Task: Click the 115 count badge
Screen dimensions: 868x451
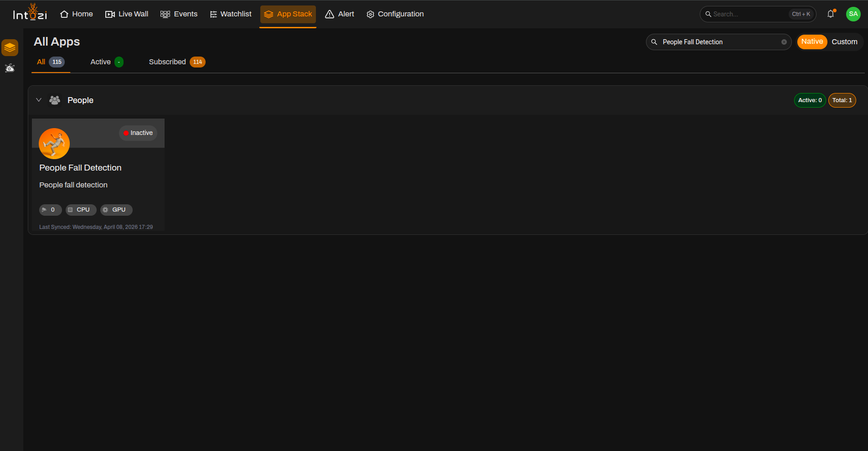Action: click(57, 62)
